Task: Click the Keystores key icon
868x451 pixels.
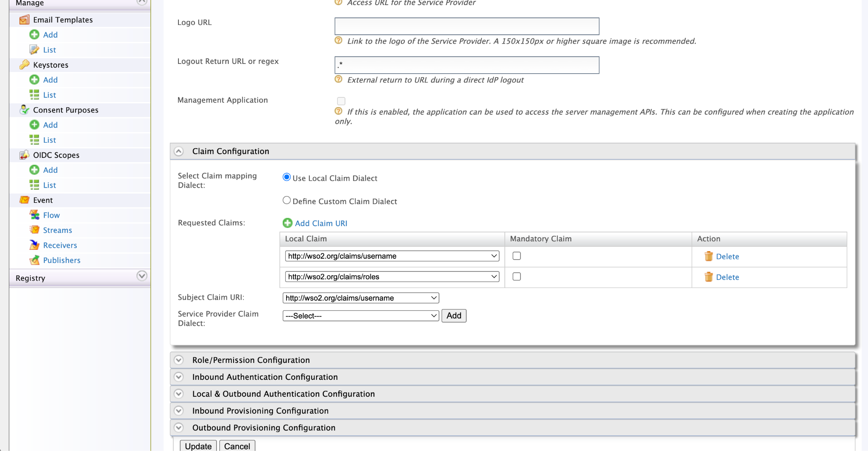Action: [x=25, y=65]
